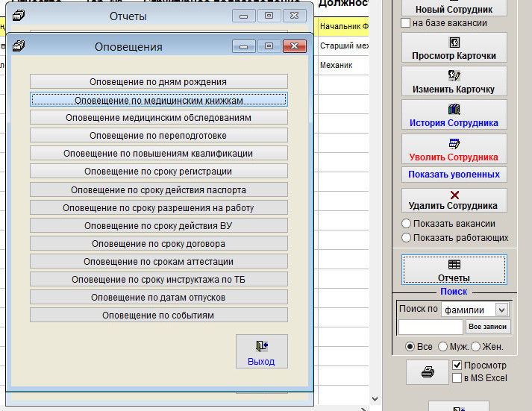Tick the в MS Excel checkbox
Viewport: 532px width, 411px height.
(x=457, y=378)
